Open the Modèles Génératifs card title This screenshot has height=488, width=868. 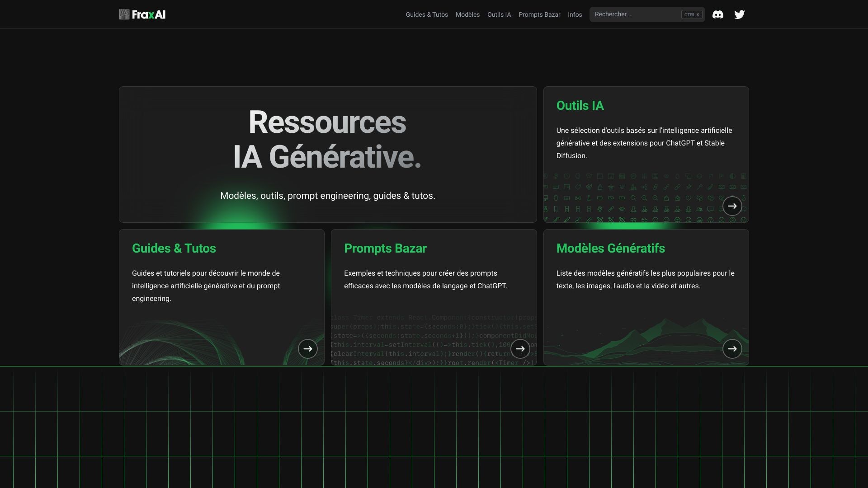click(610, 249)
